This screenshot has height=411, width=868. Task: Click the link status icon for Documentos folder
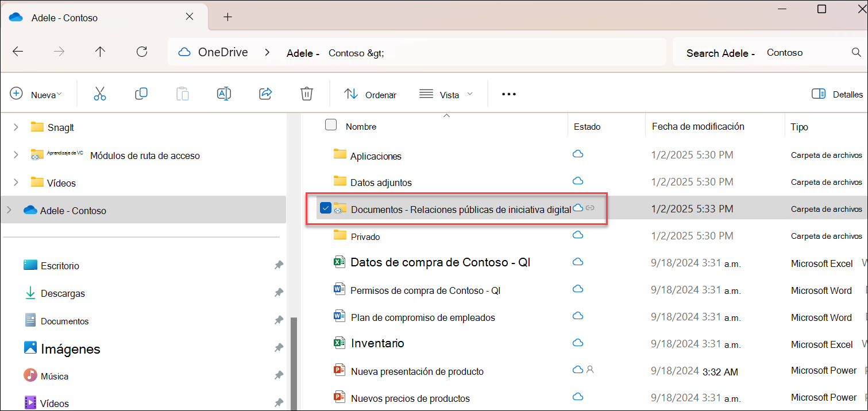tap(590, 208)
